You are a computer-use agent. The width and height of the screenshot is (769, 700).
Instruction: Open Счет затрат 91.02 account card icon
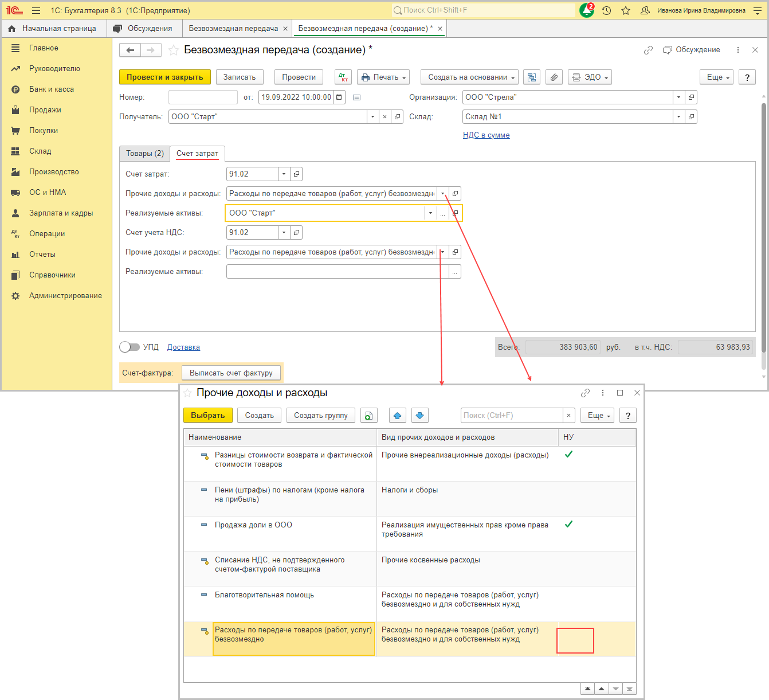[x=296, y=174]
